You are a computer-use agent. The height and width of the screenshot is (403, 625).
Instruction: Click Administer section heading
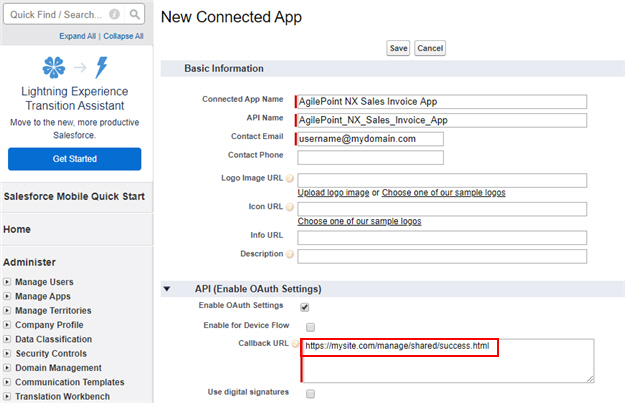click(x=29, y=262)
